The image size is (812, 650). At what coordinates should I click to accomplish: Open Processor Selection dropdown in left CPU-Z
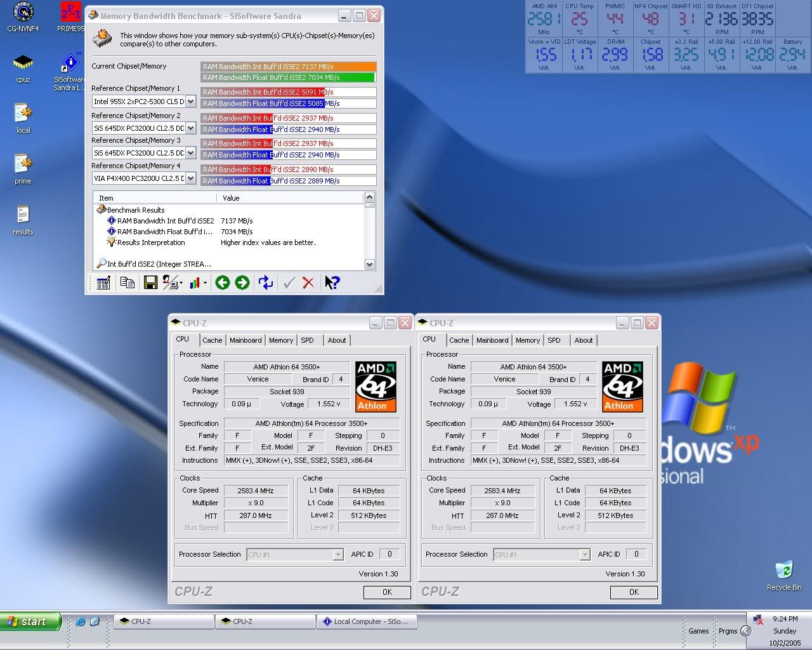tap(338, 555)
